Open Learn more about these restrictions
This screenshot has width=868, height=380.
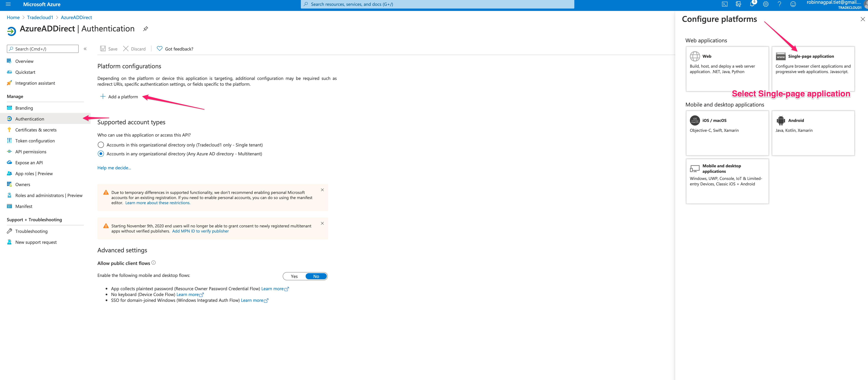point(158,203)
